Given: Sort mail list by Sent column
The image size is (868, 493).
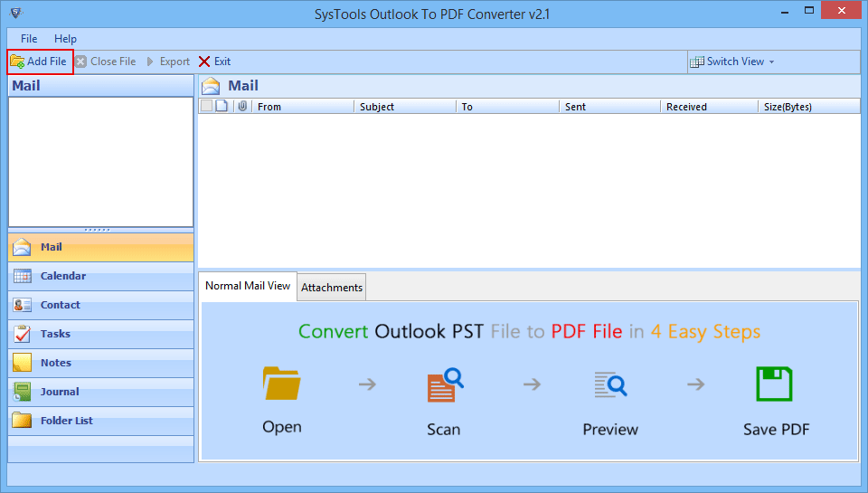Looking at the screenshot, I should pos(610,107).
